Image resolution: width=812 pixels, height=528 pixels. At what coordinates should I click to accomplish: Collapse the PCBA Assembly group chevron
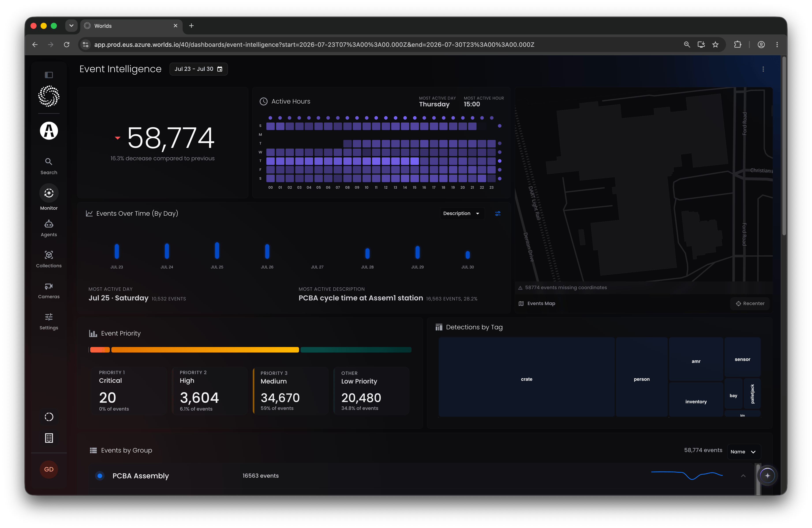743,476
